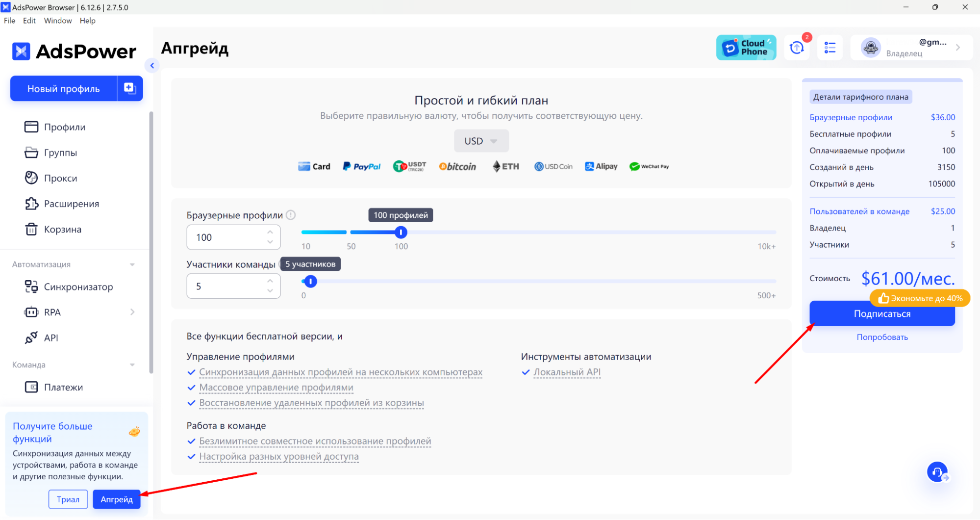The height and width of the screenshot is (520, 980).
Task: Decrease browser profiles count stepper
Action: (x=270, y=242)
